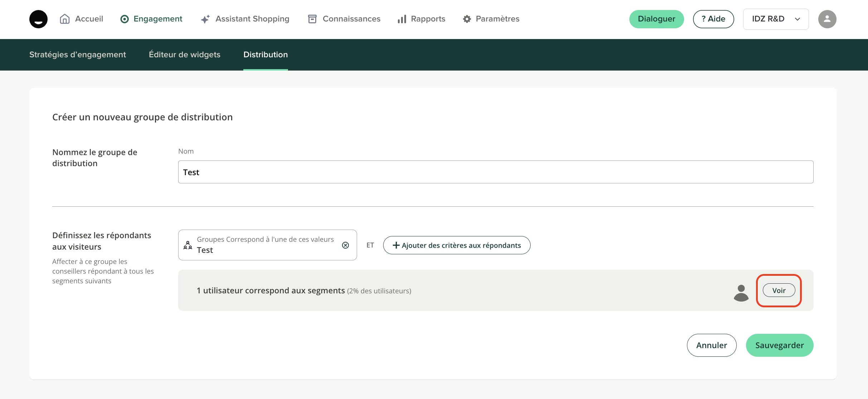Open the Groupes Correspond criterion selector
Screen dimensions: 868x399
(x=265, y=245)
